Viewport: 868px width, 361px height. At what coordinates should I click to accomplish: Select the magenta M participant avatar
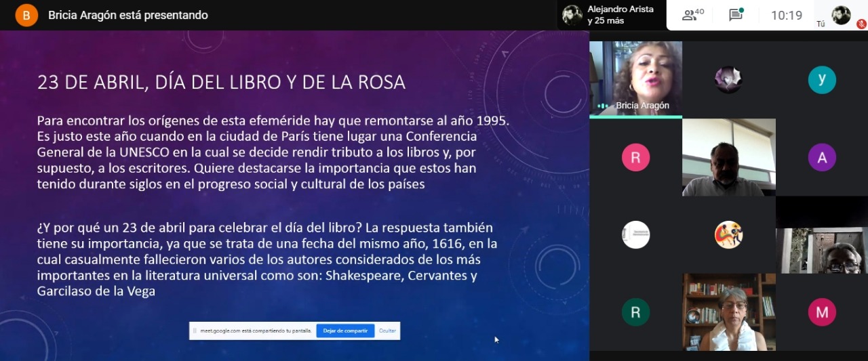[x=822, y=312]
